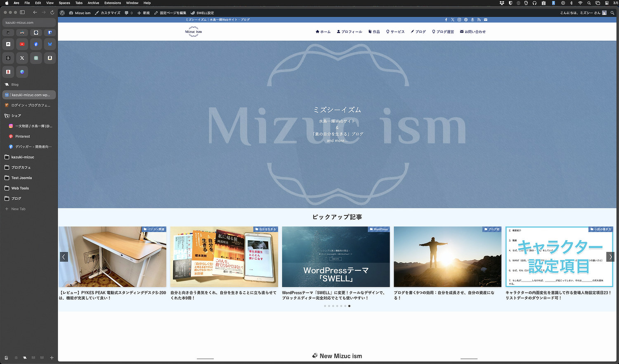Open the Mizuc ism dashboard menu

pos(80,13)
